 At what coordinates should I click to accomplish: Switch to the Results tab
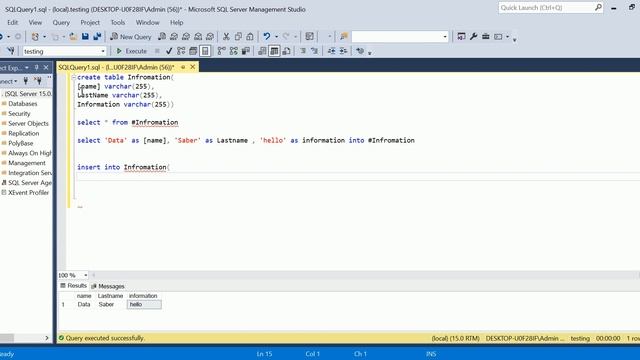73,286
